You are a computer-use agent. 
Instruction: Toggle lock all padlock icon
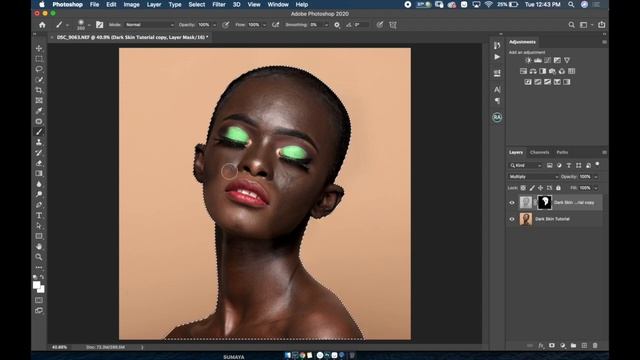point(558,188)
